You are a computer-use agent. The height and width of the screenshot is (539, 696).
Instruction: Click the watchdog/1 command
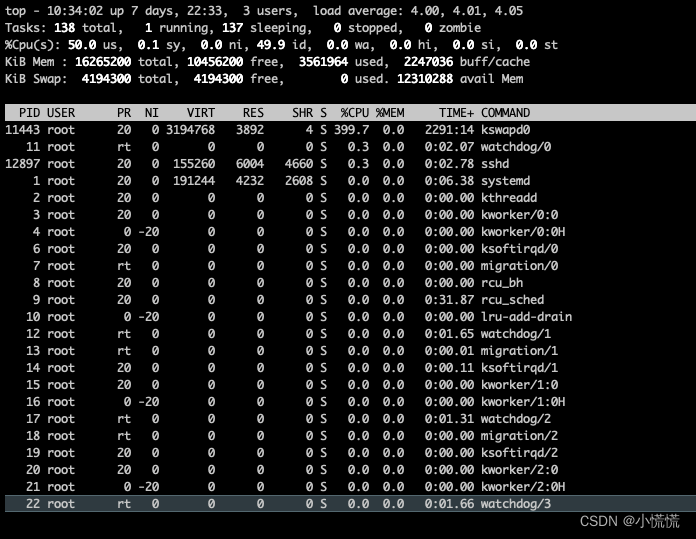pyautogui.click(x=516, y=333)
